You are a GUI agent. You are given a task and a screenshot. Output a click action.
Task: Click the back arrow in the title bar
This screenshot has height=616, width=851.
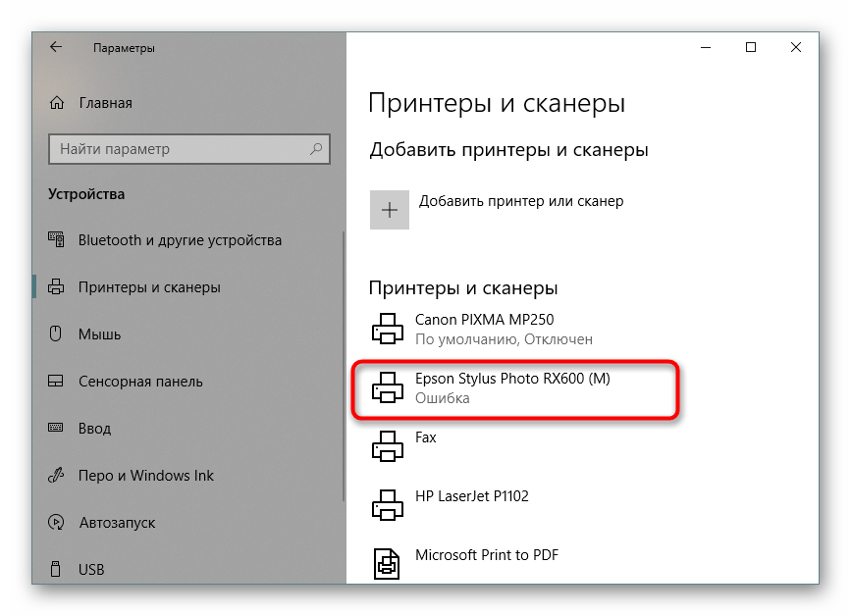tap(56, 47)
